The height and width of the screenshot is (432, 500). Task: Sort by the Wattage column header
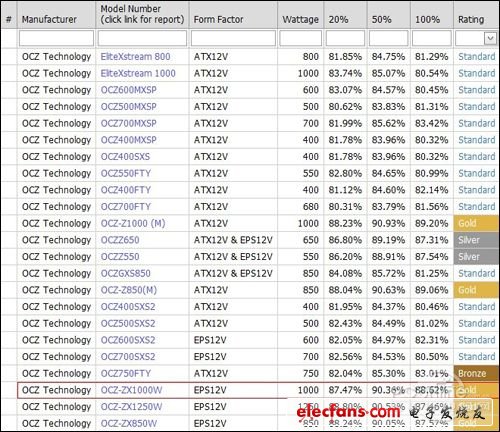(x=300, y=20)
